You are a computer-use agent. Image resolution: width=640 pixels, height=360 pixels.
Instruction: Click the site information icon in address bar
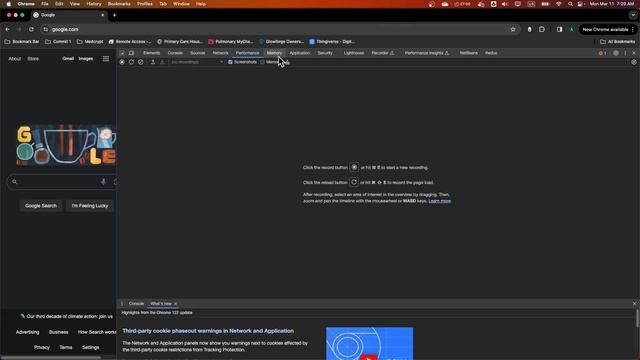tap(46, 29)
